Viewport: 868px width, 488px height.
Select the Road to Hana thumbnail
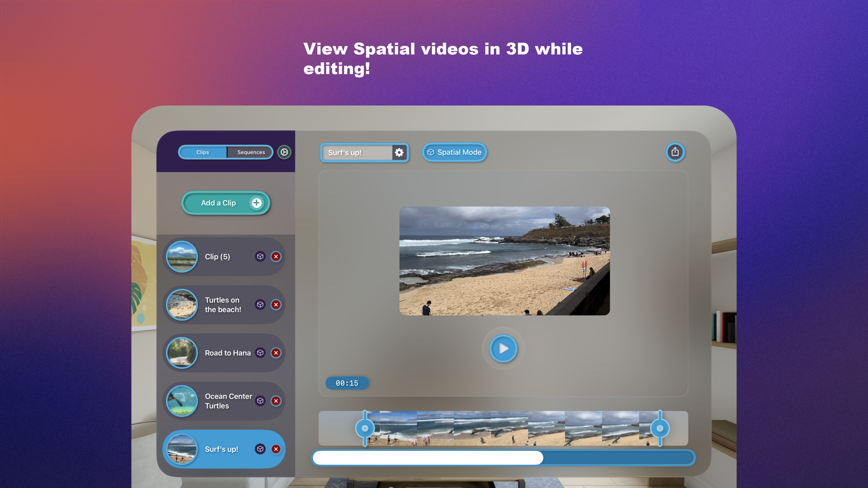click(182, 353)
